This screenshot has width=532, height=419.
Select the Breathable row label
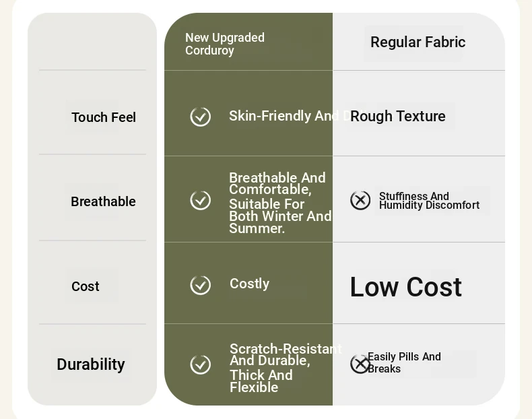[x=103, y=201]
